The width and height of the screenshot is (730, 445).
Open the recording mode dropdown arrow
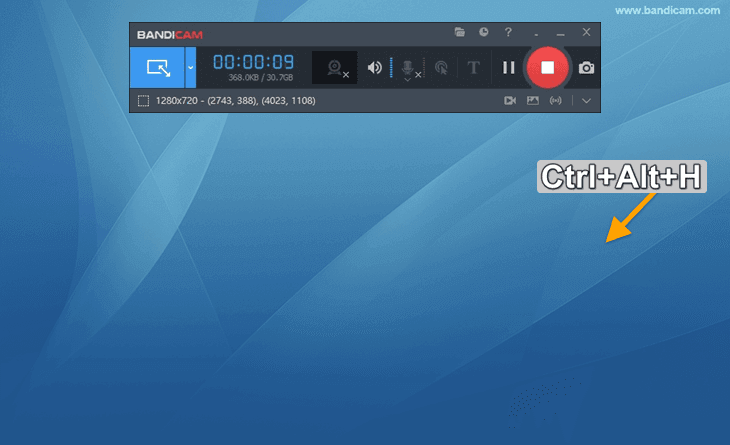tap(191, 68)
